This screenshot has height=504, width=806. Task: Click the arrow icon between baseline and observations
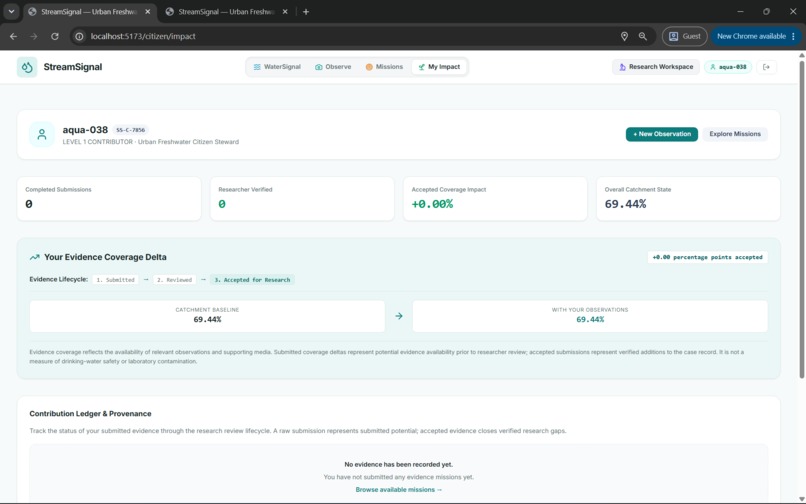tap(399, 316)
